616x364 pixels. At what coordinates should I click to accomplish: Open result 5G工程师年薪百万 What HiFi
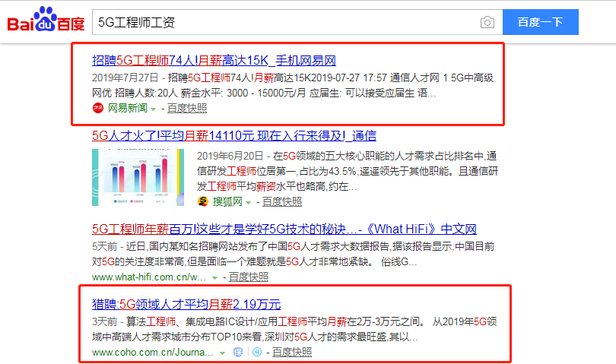click(284, 229)
